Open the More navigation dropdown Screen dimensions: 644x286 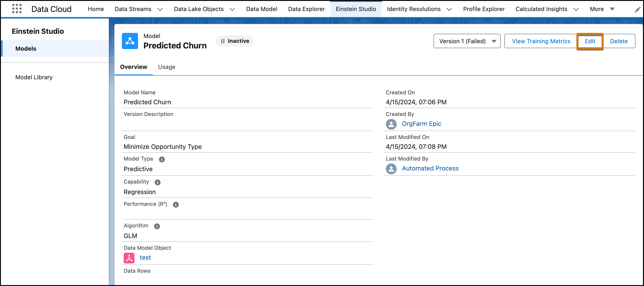click(x=602, y=9)
